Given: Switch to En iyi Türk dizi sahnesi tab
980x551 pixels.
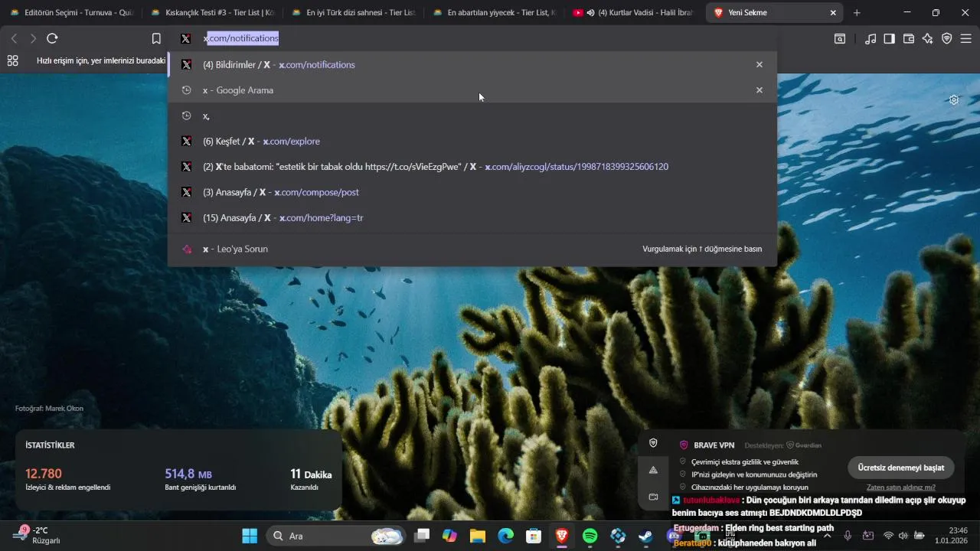Looking at the screenshot, I should point(353,12).
